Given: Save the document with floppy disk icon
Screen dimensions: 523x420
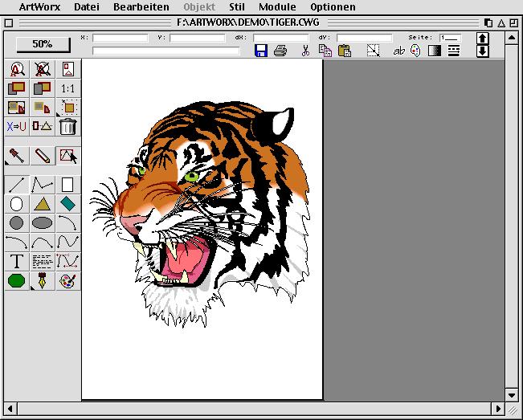Looking at the screenshot, I should 261,51.
